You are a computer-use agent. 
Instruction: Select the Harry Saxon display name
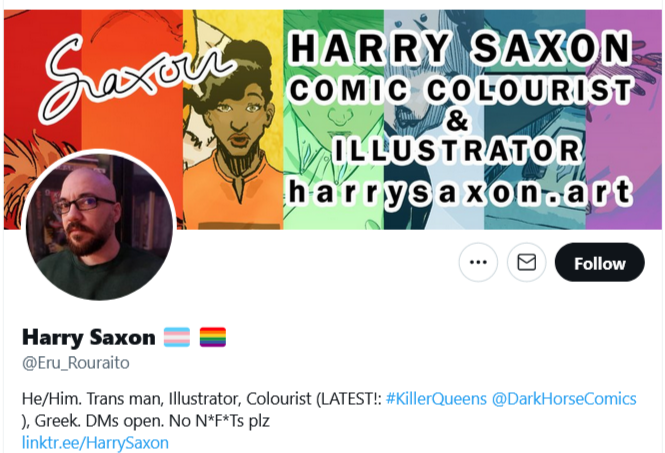pos(89,338)
